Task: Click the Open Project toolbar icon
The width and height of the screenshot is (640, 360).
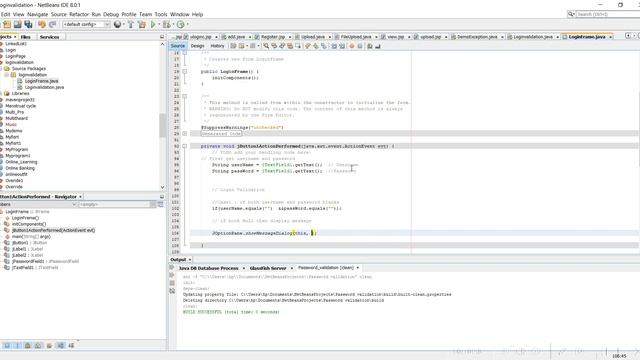Action: pos(18,24)
